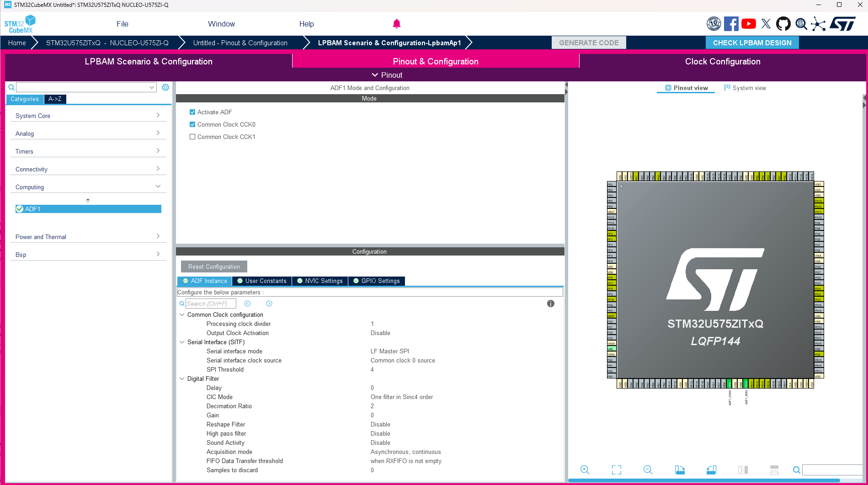
Task: Zoom in on the pinout view
Action: click(585, 469)
